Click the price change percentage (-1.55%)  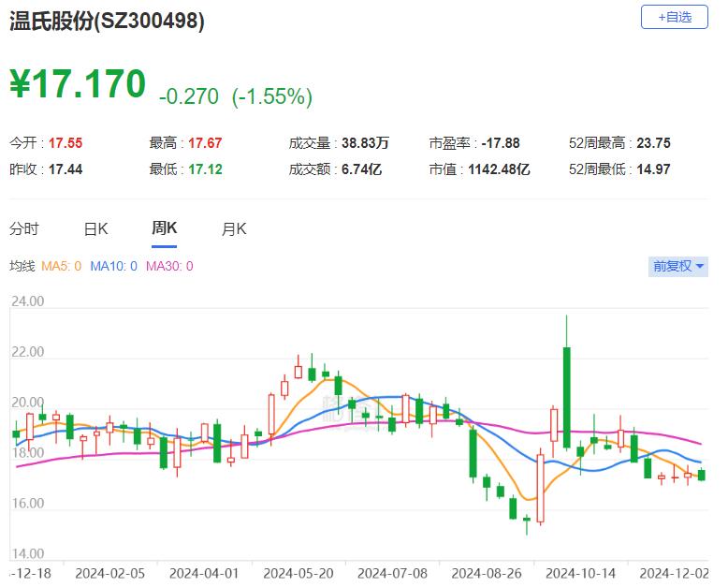tap(272, 96)
